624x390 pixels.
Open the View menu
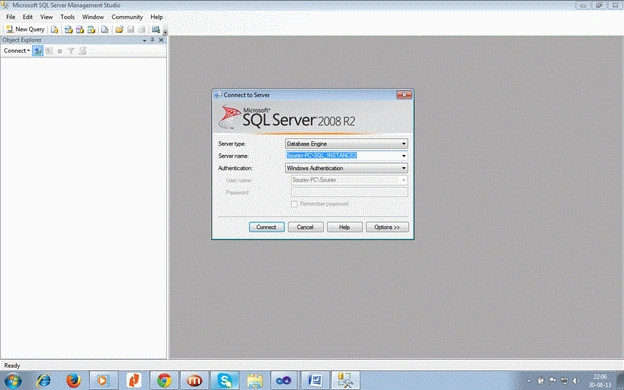tap(46, 17)
